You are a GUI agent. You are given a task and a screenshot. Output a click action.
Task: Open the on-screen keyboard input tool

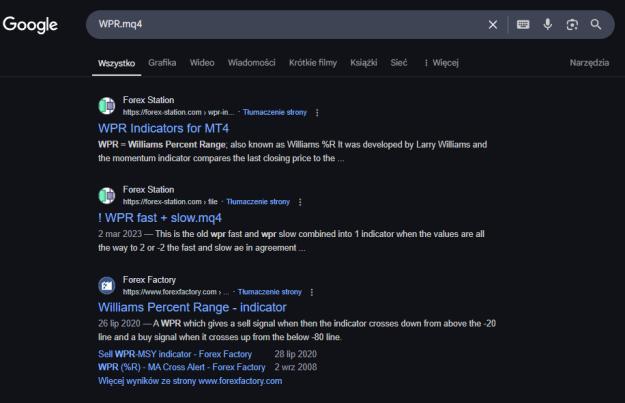click(523, 25)
